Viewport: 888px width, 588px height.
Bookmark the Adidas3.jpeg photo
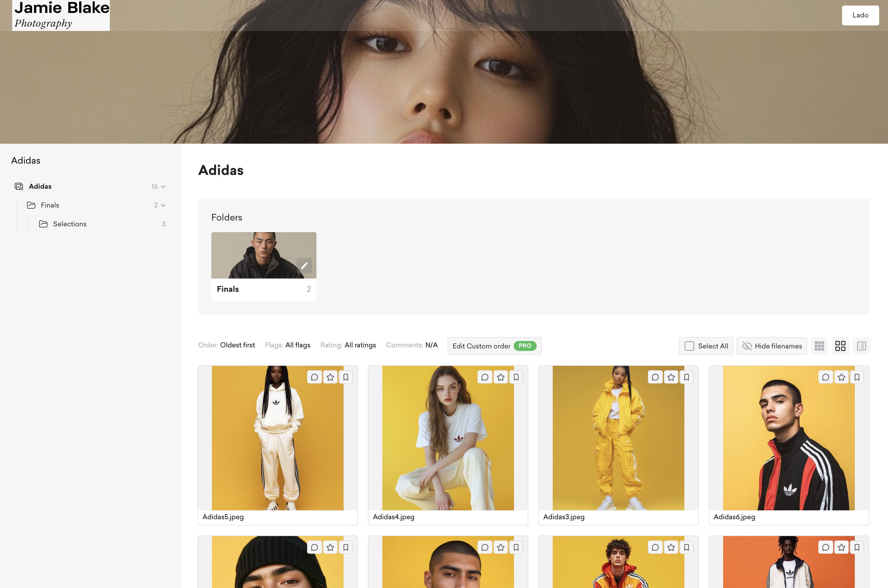point(686,377)
